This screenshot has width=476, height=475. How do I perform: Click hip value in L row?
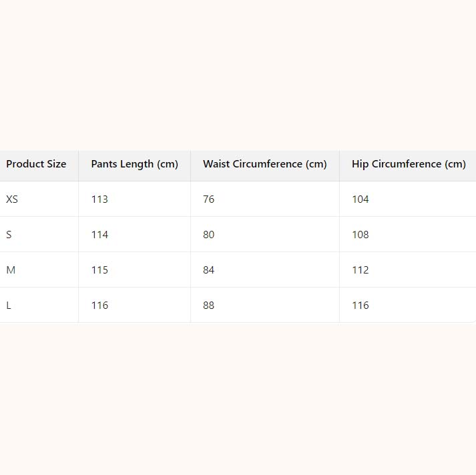click(361, 306)
